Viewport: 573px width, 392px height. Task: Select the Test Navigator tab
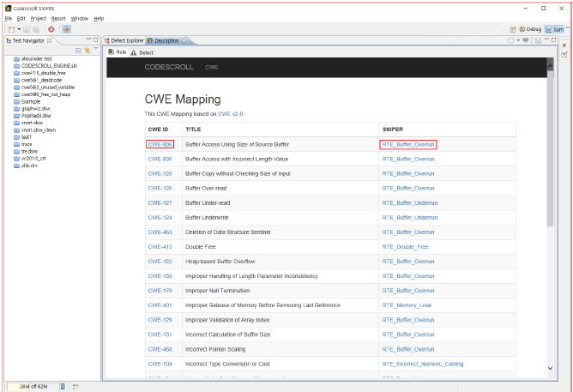pos(28,40)
